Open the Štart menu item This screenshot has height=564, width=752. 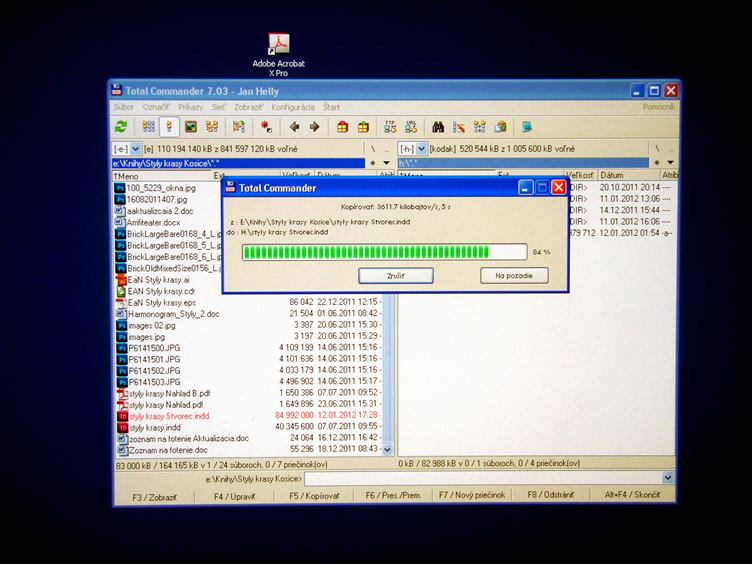pyautogui.click(x=331, y=107)
